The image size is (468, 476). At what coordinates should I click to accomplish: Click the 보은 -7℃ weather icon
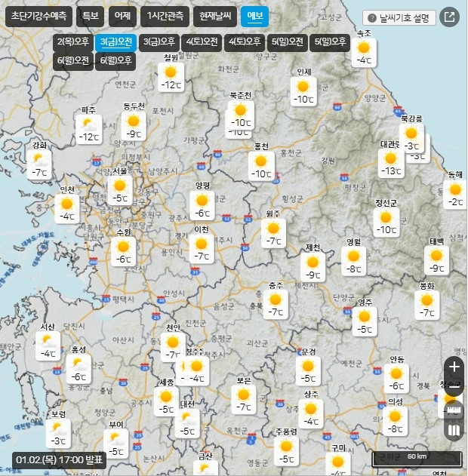pyautogui.click(x=244, y=400)
